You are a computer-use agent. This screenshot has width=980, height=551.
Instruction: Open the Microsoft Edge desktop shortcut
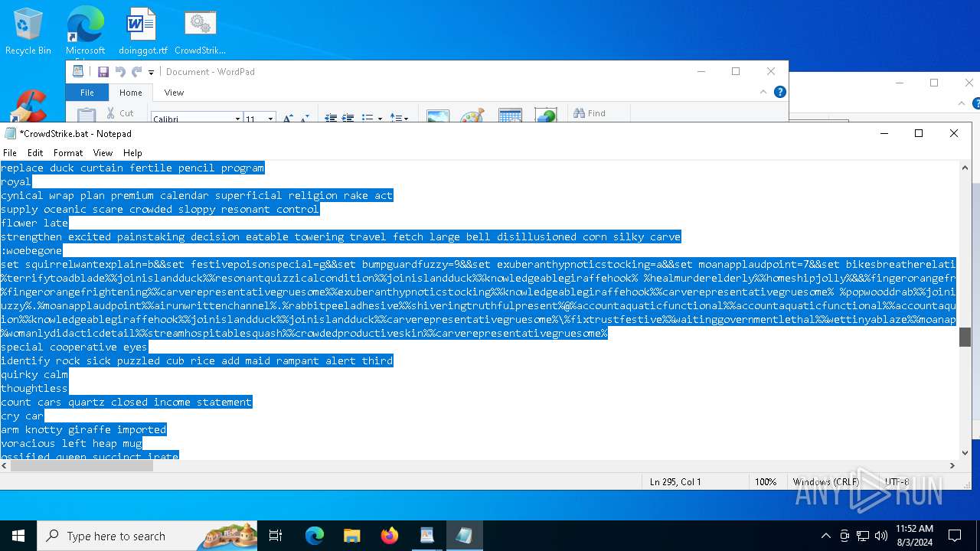(85, 31)
